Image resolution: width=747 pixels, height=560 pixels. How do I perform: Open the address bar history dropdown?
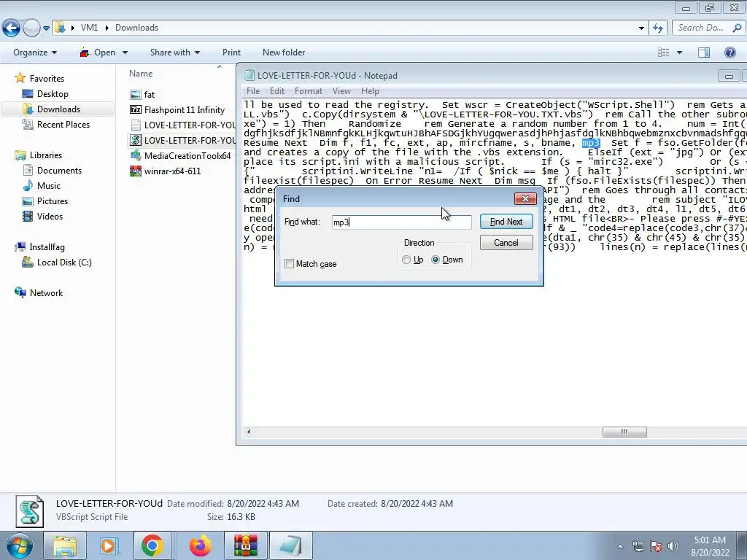(641, 28)
